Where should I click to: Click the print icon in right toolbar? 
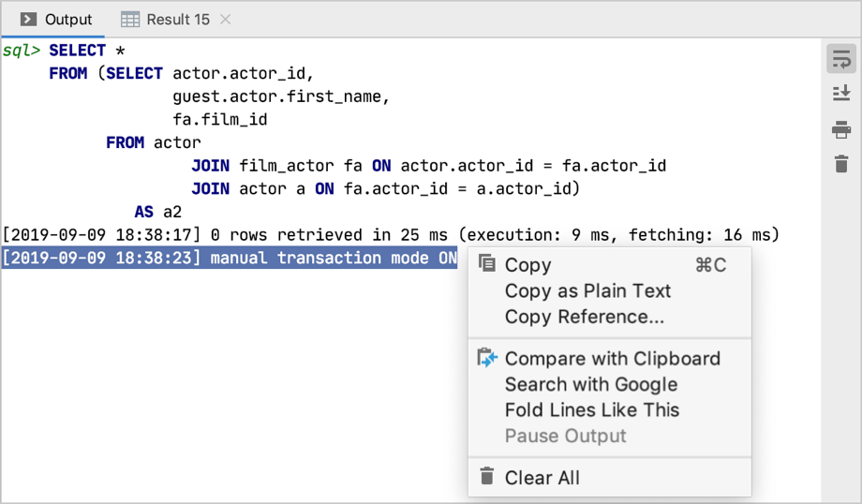(840, 130)
